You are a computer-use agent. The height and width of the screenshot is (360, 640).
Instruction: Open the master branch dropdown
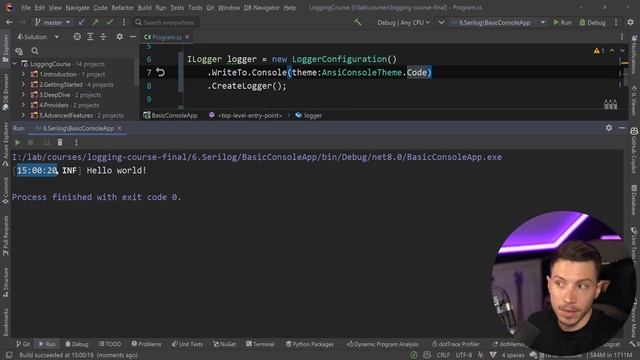[53, 22]
